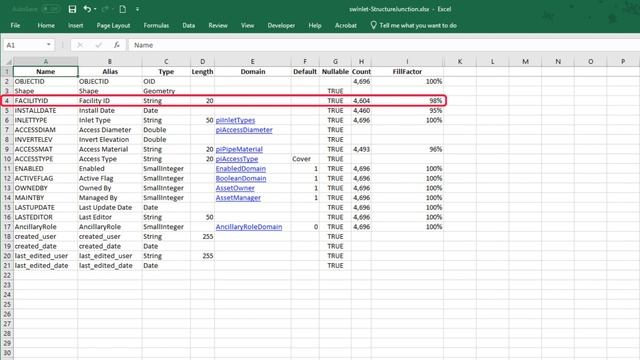Viewport: 640px width, 360px height.
Task: Save the workbook with the floppy icon
Action: coord(72,9)
